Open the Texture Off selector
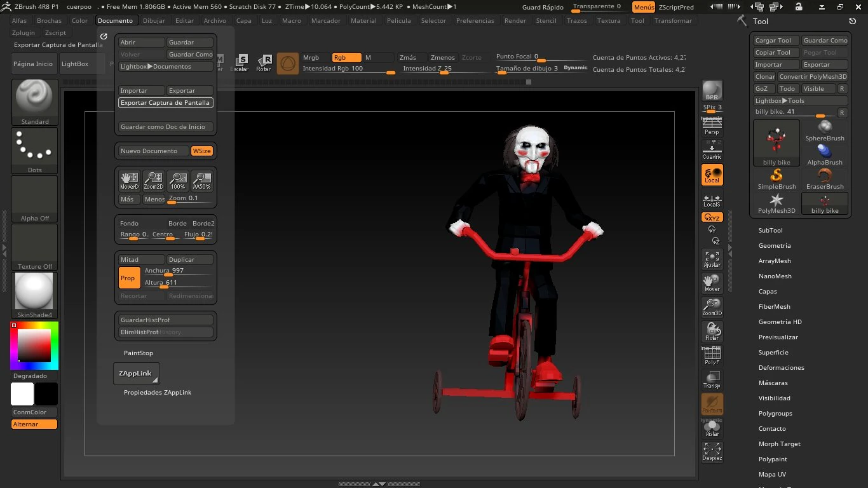Screen dimensions: 868x488 pos(35,247)
